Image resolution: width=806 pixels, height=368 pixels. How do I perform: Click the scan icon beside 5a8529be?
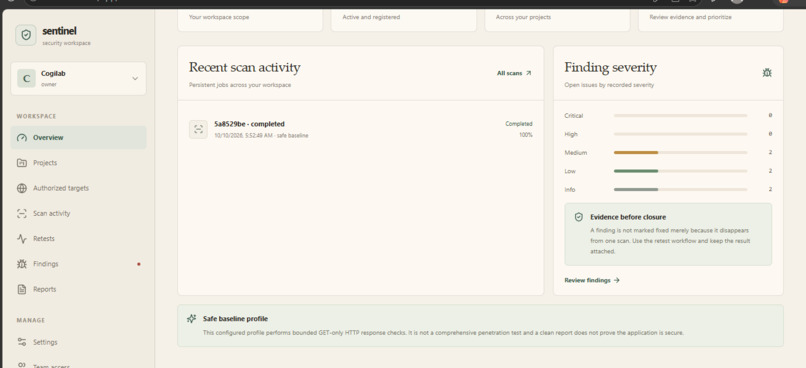[x=198, y=130]
